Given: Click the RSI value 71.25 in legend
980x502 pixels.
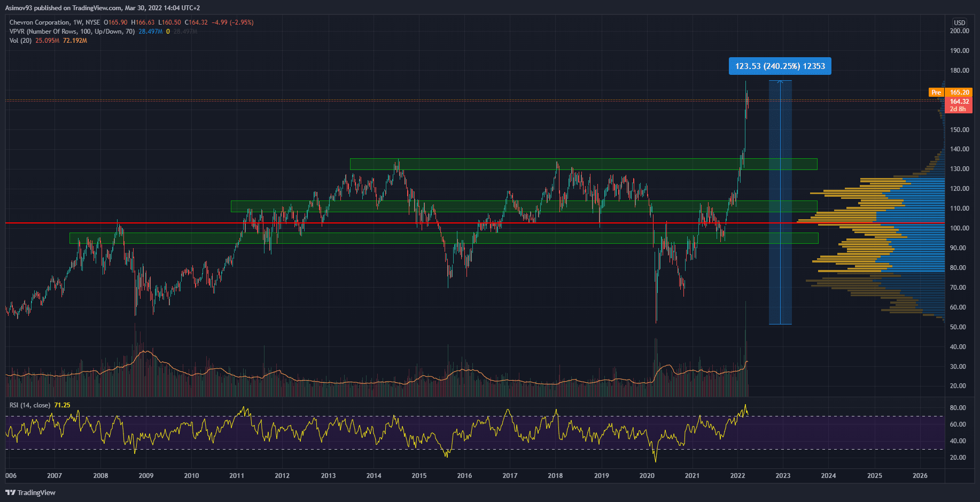Looking at the screenshot, I should pyautogui.click(x=62, y=405).
